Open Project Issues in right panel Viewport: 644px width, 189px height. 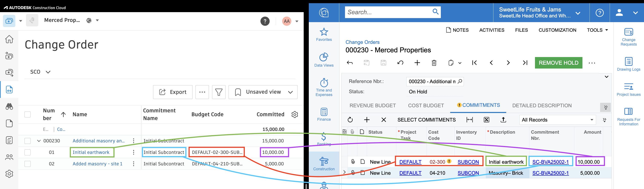click(628, 90)
